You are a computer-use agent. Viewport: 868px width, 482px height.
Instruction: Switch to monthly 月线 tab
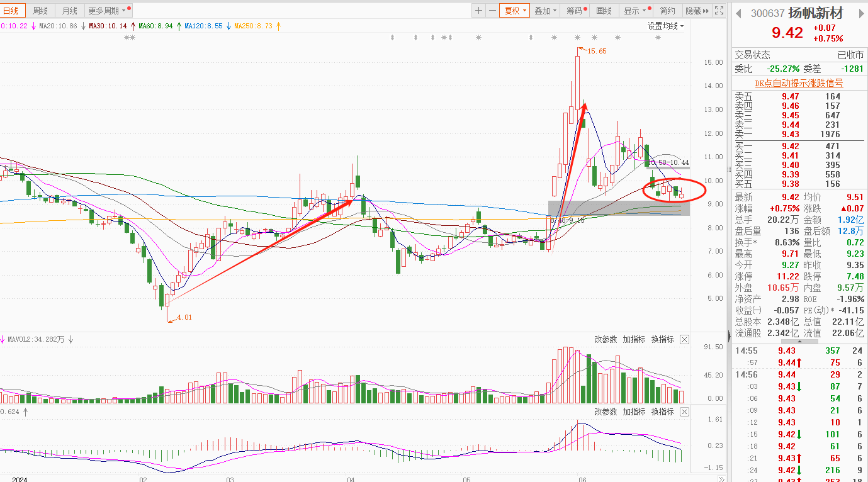(x=69, y=11)
